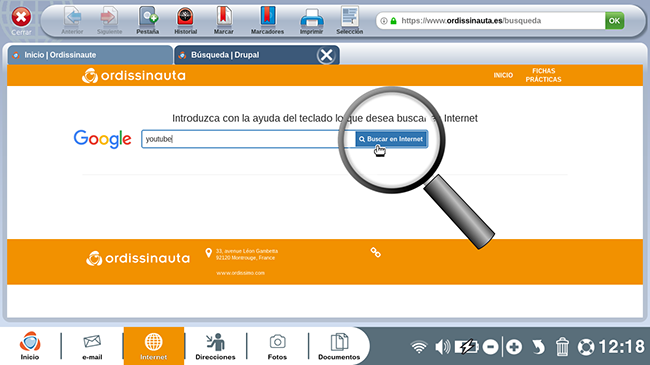Image resolution: width=650 pixels, height=365 pixels.
Task: Go back with the Anterior arrow
Action: tap(73, 20)
